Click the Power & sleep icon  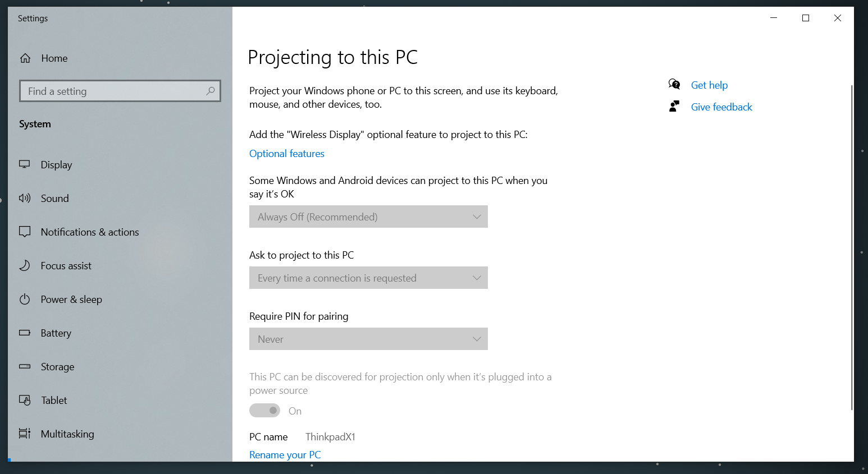coord(25,299)
